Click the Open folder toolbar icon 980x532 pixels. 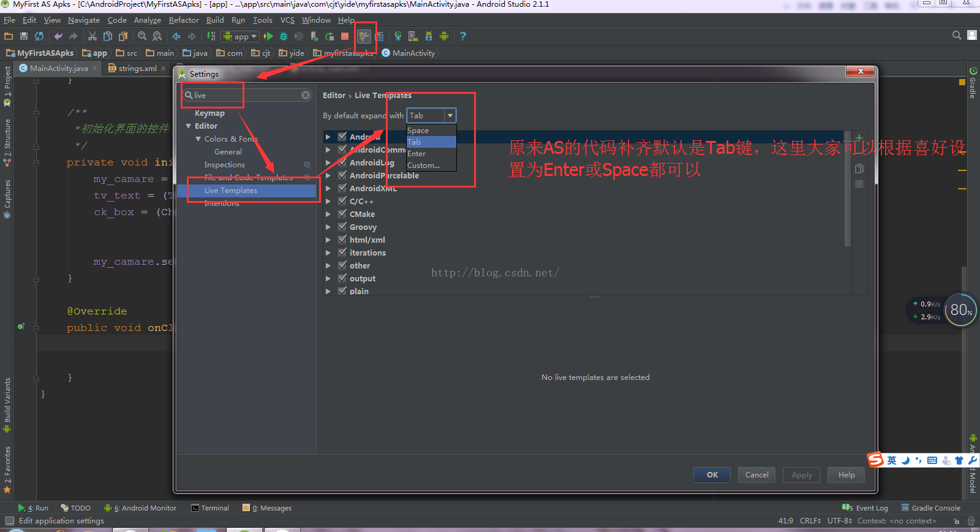(x=9, y=36)
